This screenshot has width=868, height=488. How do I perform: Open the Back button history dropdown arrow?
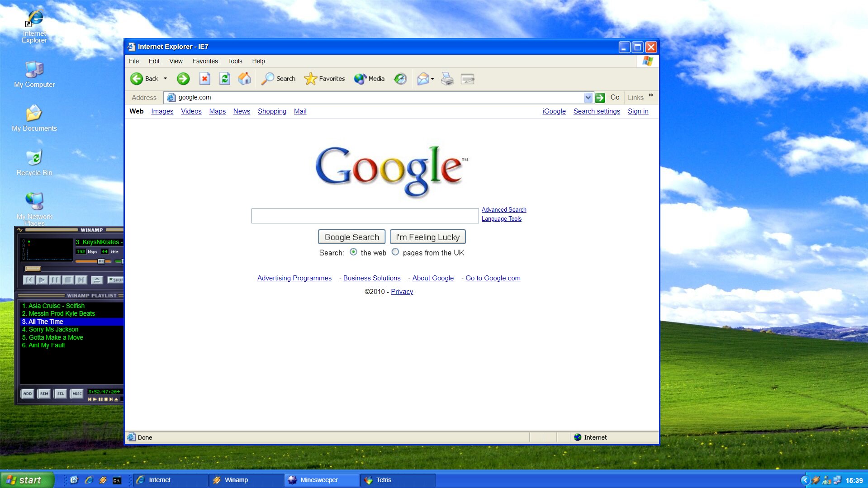click(165, 79)
